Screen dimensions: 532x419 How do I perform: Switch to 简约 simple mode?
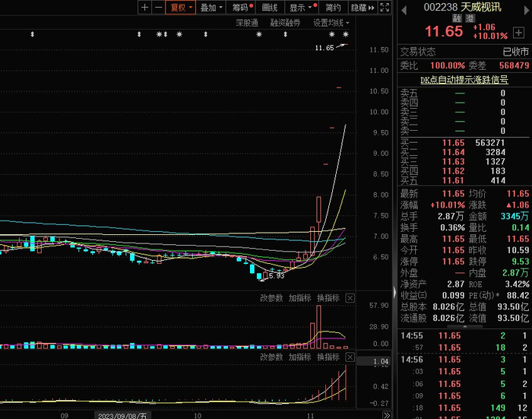coord(333,8)
